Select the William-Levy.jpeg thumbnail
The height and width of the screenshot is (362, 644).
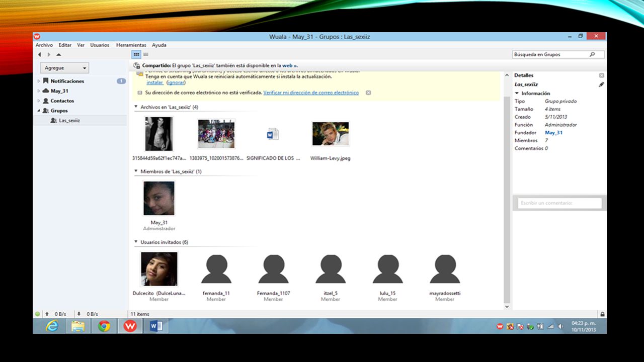(x=331, y=134)
